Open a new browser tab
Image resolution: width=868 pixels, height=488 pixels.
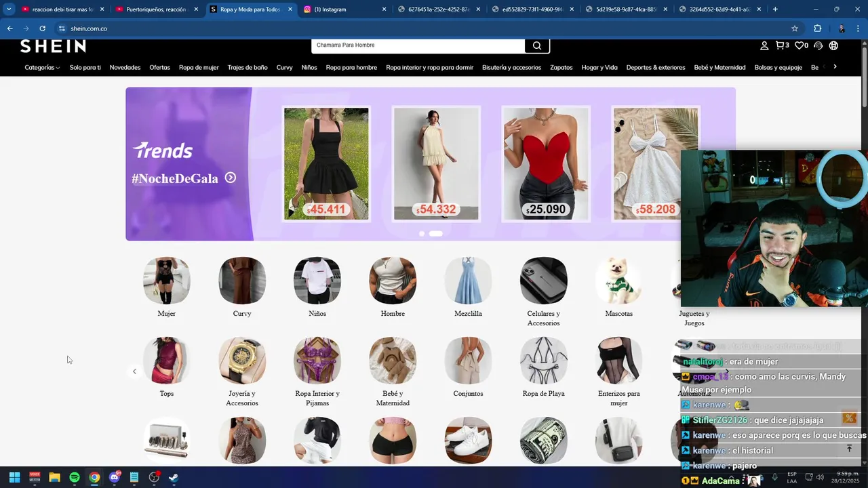tap(775, 9)
